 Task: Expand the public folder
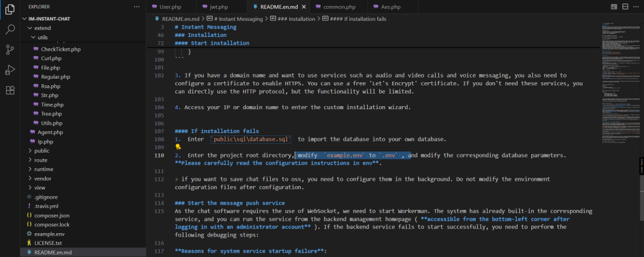(42, 151)
